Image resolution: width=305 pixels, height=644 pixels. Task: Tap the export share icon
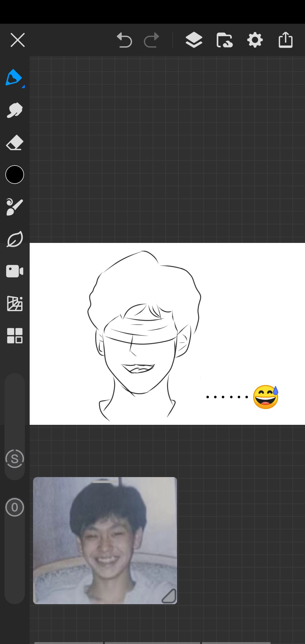(286, 40)
